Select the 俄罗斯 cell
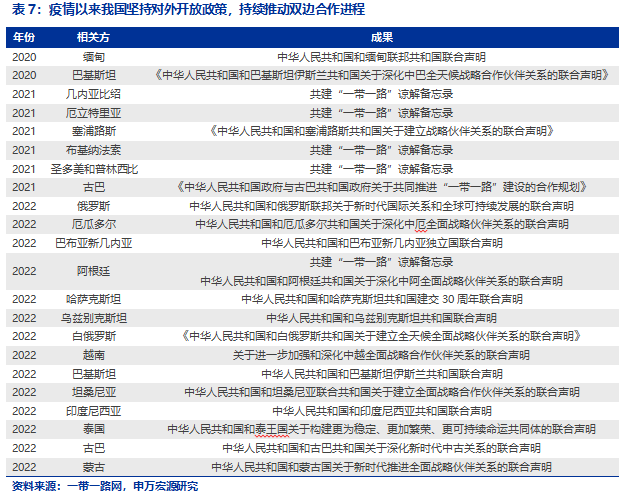The image size is (626, 494). (94, 206)
